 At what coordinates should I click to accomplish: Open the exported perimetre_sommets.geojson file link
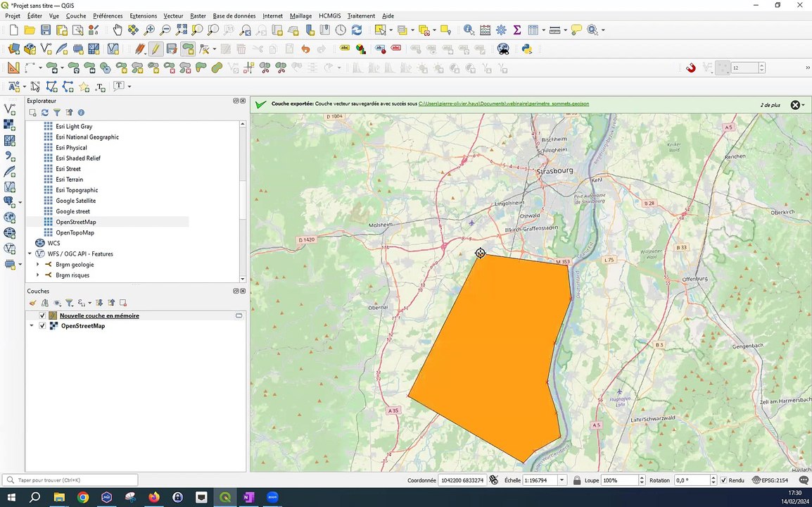coord(503,104)
